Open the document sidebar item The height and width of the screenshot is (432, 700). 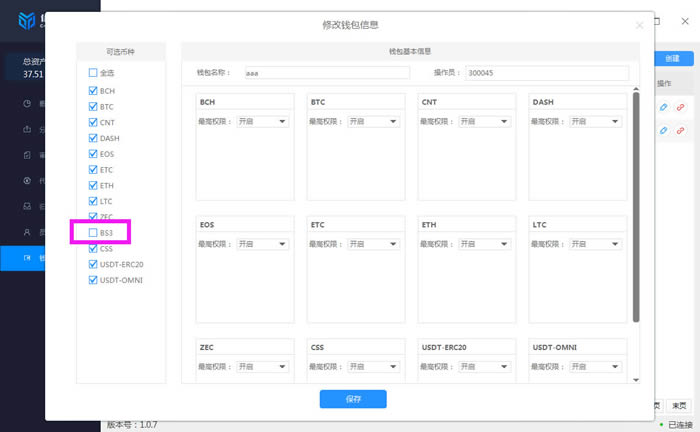tap(27, 155)
